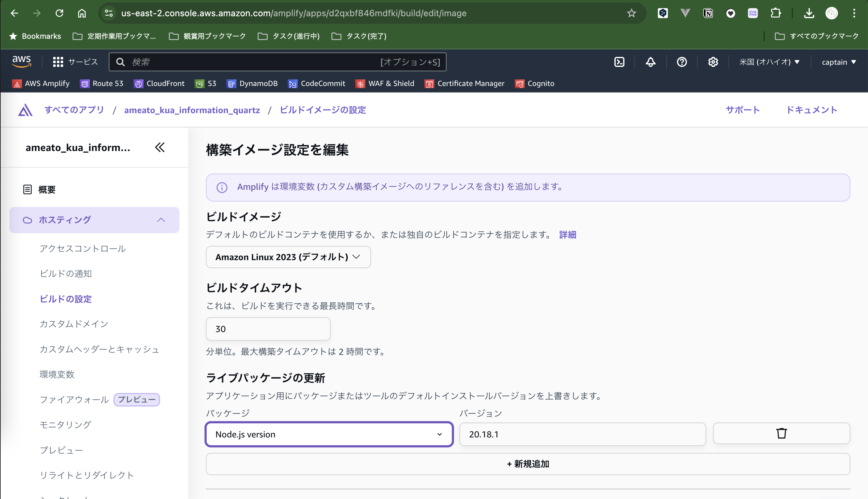Viewport: 868px width, 499px height.
Task: Expand the Node.js version package dropdown
Action: pyautogui.click(x=329, y=434)
